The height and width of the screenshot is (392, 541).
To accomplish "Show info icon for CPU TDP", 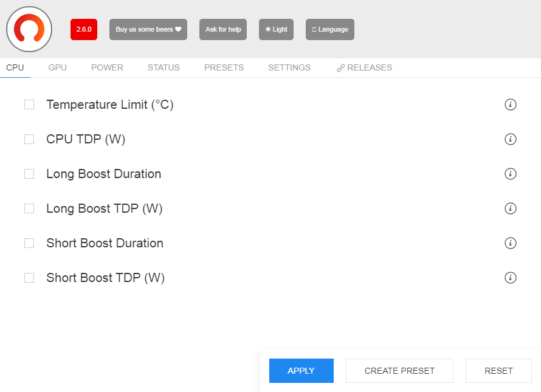I will 511,139.
